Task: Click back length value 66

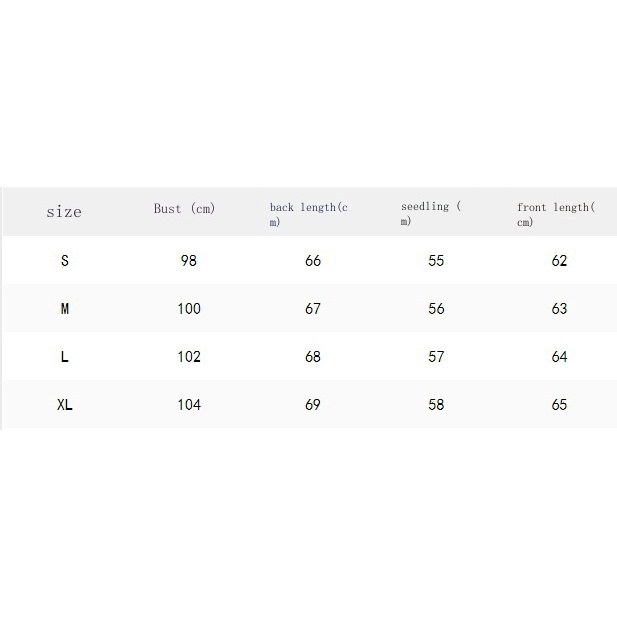Action: (313, 261)
